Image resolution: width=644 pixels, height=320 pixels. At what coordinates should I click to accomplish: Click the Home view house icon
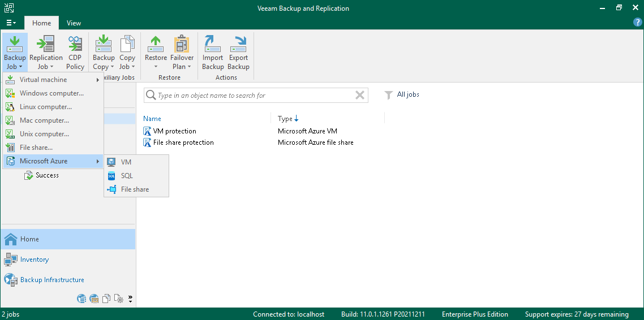coord(11,239)
